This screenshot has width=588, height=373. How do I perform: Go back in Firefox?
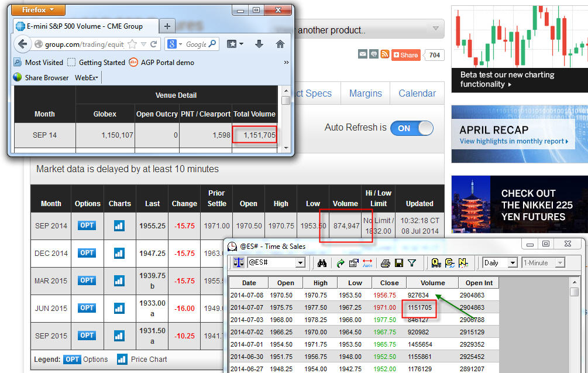click(x=22, y=45)
